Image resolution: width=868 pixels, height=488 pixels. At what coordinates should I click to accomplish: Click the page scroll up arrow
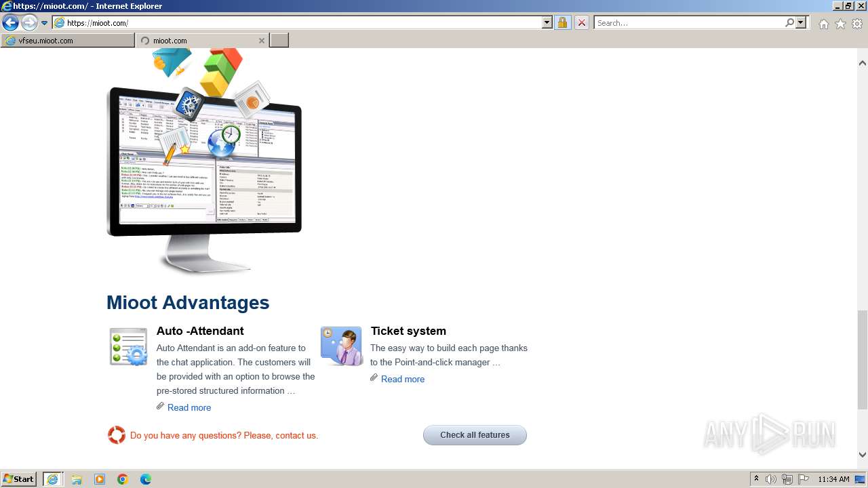pyautogui.click(x=862, y=62)
